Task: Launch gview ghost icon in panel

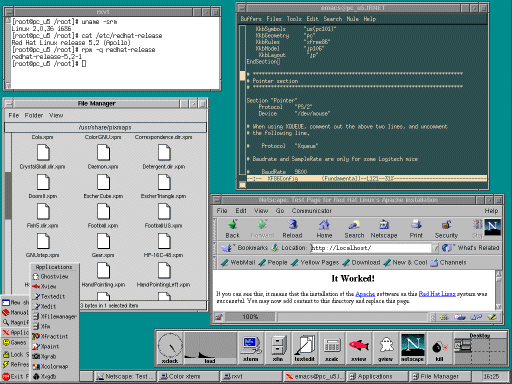Action: point(386,348)
